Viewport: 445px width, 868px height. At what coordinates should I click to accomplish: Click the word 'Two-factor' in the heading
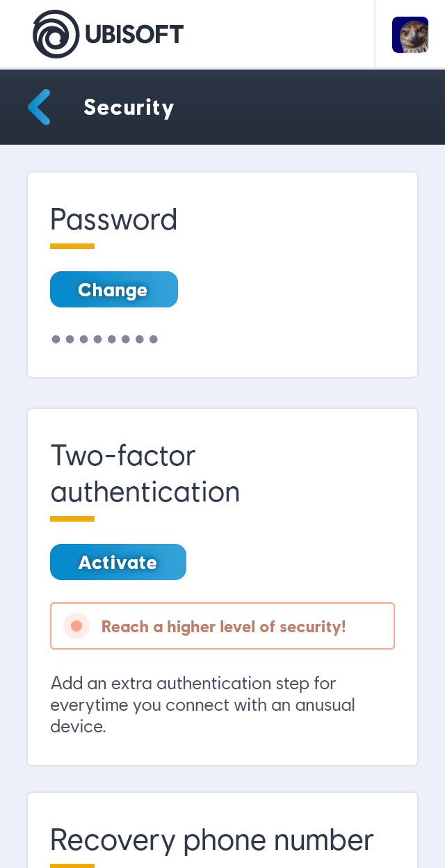click(123, 456)
